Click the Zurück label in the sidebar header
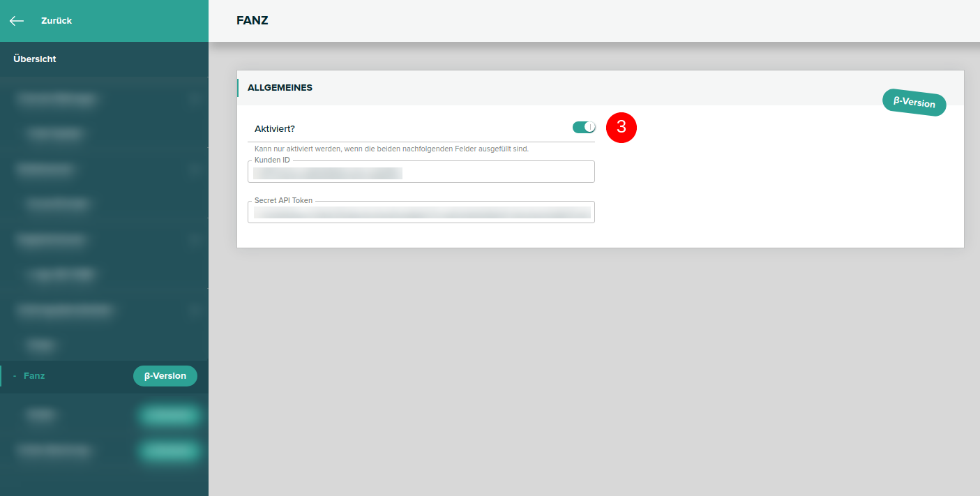This screenshot has width=980, height=496. [56, 21]
